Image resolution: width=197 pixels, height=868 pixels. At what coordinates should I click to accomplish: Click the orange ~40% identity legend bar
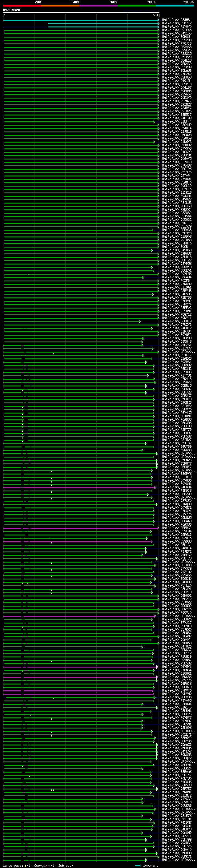coord(60,6)
